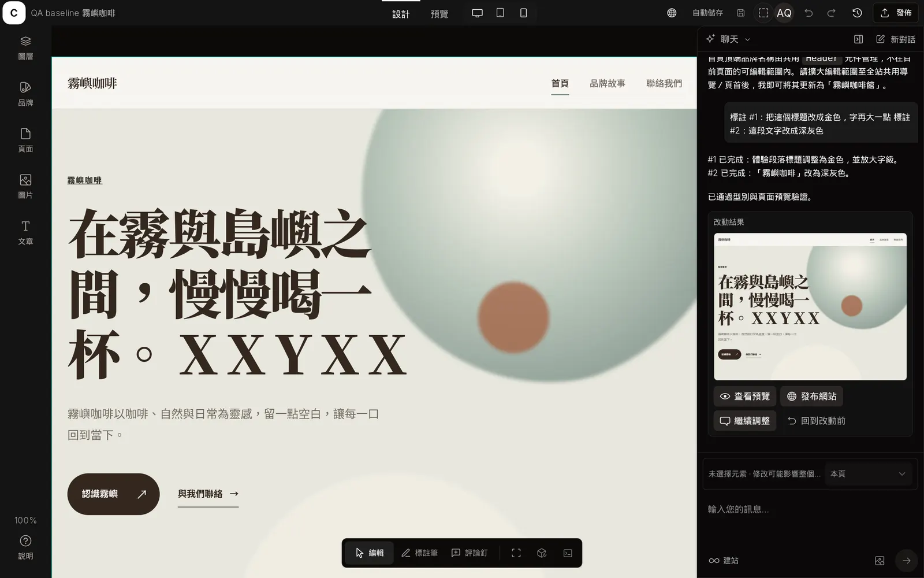Open the terminal console icon in toolbar
Screen dimensions: 924x578
coord(568,553)
